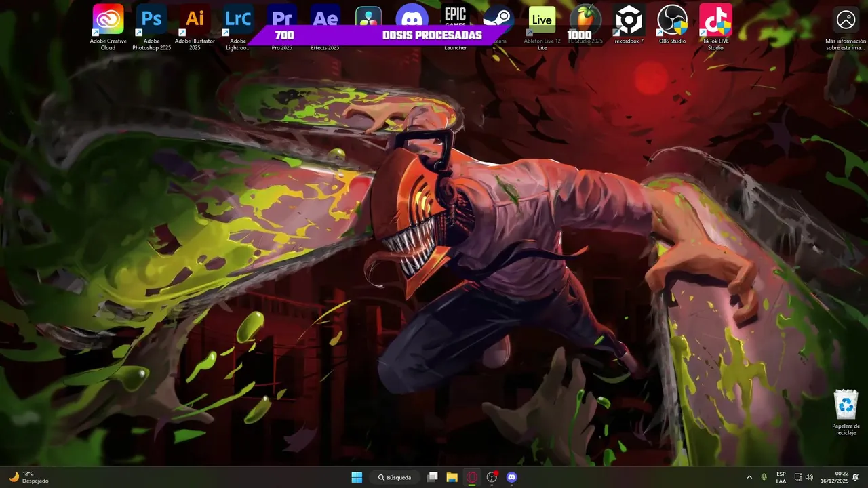Click the Búsqueda search box in taskbar
This screenshot has height=488, width=868.
pos(395,477)
